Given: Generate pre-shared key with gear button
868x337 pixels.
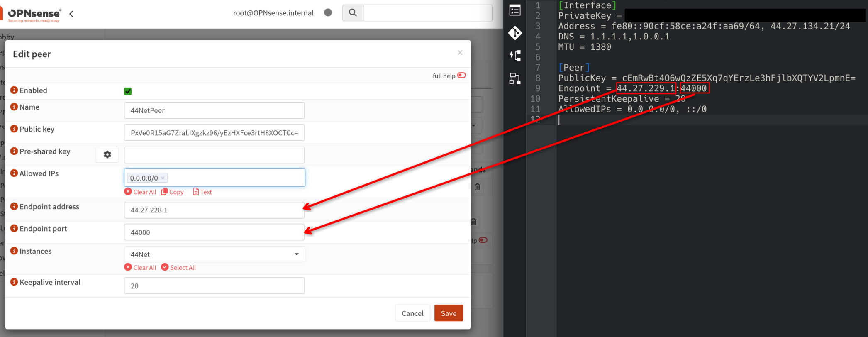Looking at the screenshot, I should point(107,154).
